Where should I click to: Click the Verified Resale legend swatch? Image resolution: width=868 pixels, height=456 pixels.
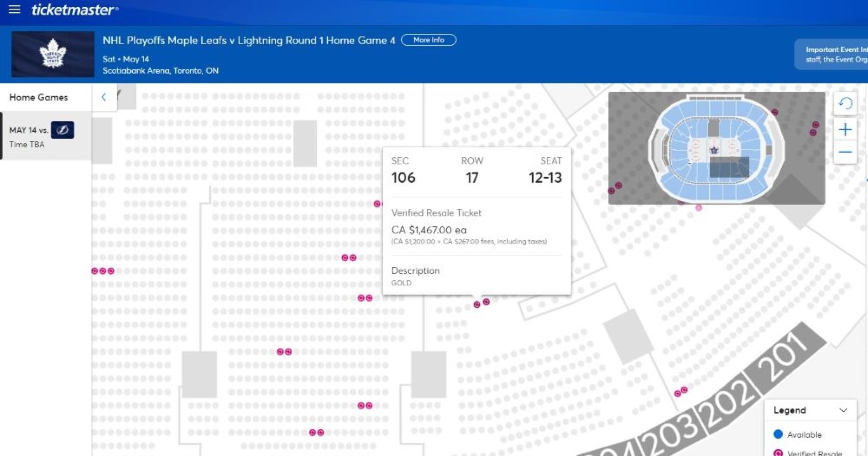(778, 452)
